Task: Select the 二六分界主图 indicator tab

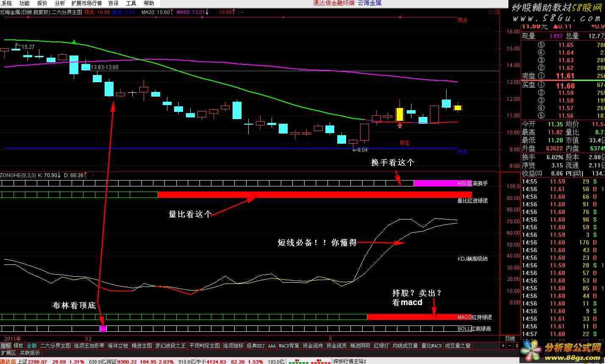Action: (x=55, y=346)
